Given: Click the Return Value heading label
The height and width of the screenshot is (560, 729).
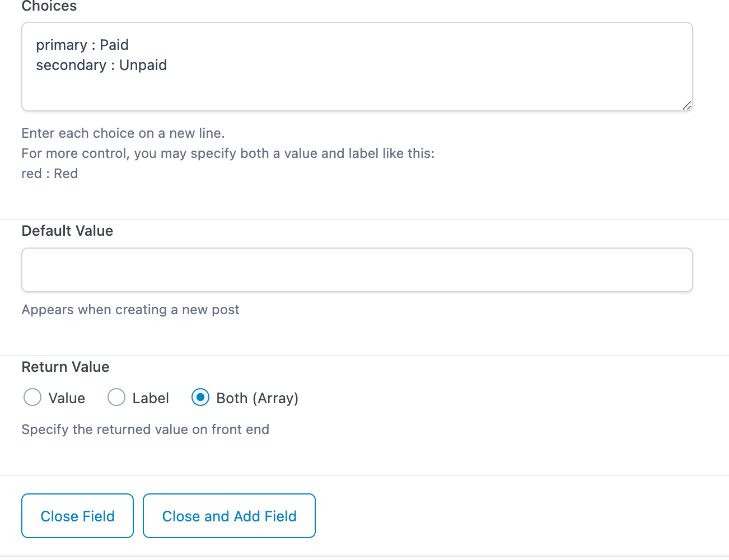Looking at the screenshot, I should [66, 367].
